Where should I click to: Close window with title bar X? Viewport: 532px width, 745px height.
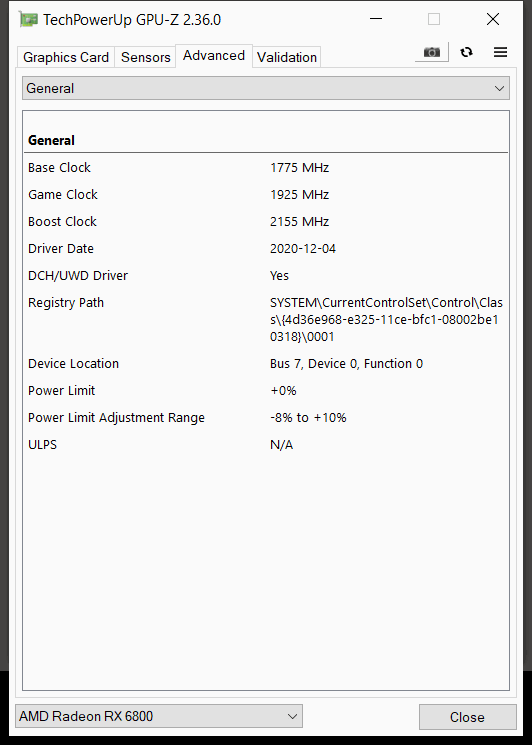(x=493, y=19)
